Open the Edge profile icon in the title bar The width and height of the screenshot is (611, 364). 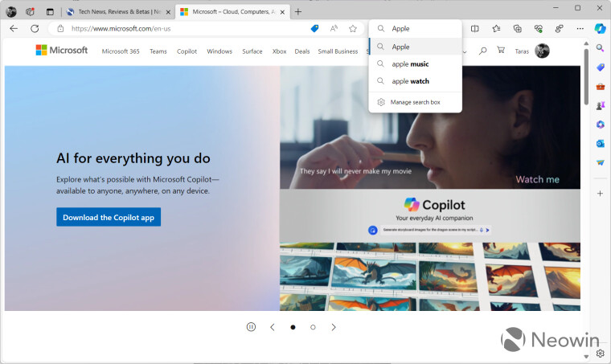pyautogui.click(x=11, y=12)
